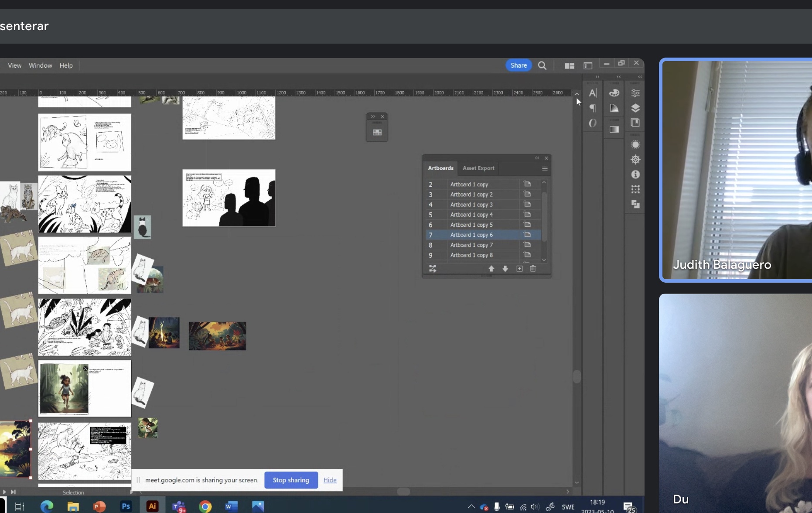Screen dimensions: 812x513
Task: Open the Switch Workspace icon
Action: (x=588, y=65)
